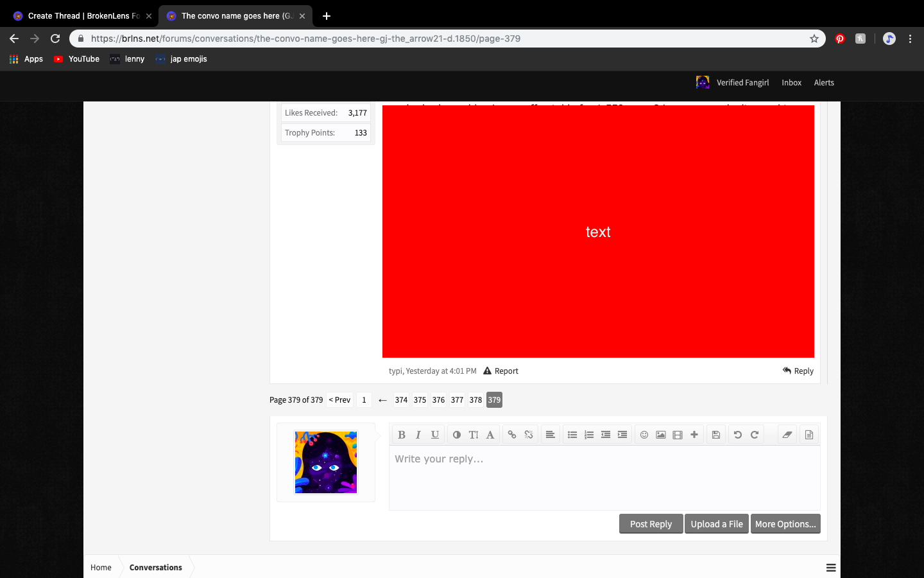Toggle Bold formatting in reply editor

[402, 435]
